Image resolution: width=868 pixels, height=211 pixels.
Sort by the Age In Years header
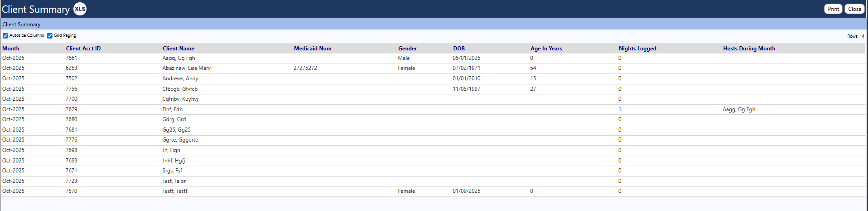coord(546,49)
